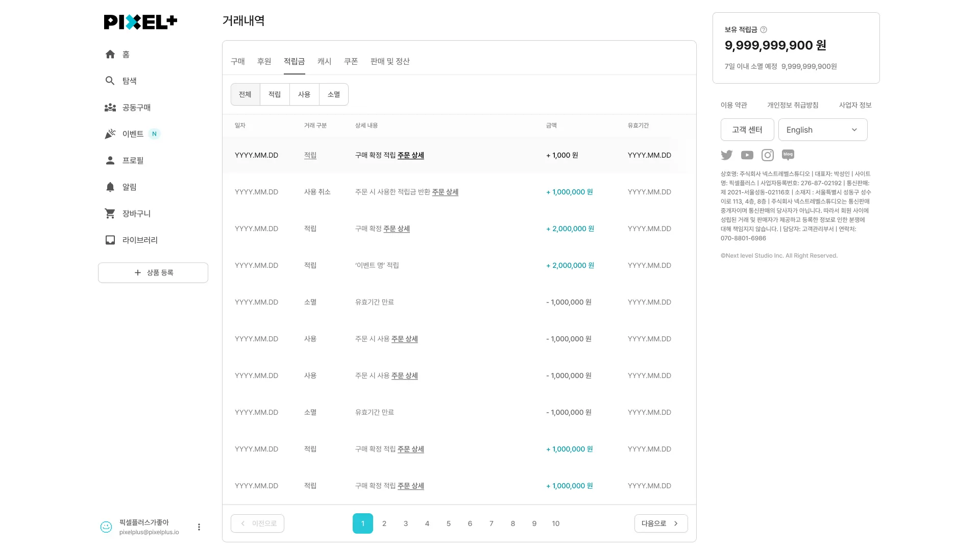The width and height of the screenshot is (980, 551).
Task: Open the English language dropdown
Action: point(822,130)
